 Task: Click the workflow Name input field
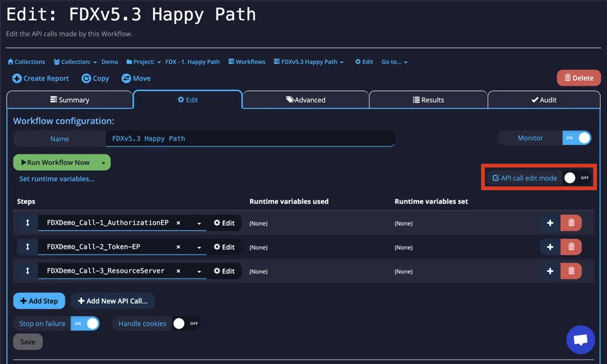pos(250,139)
